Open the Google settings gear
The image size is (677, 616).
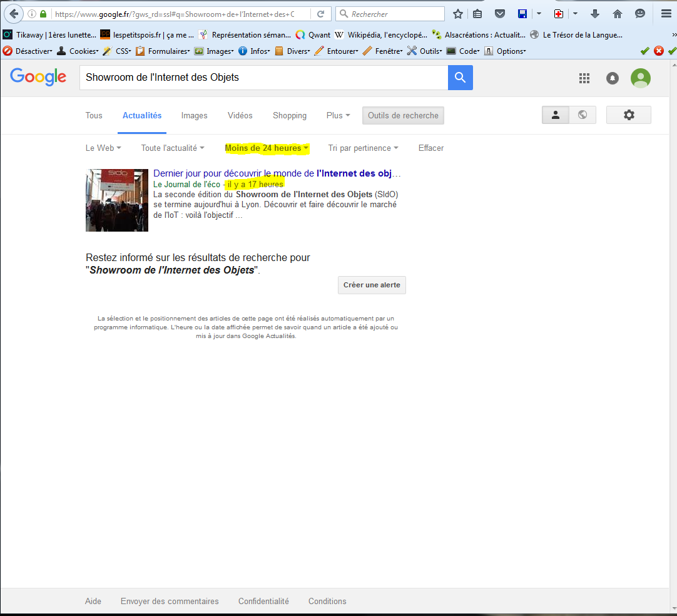click(x=628, y=115)
